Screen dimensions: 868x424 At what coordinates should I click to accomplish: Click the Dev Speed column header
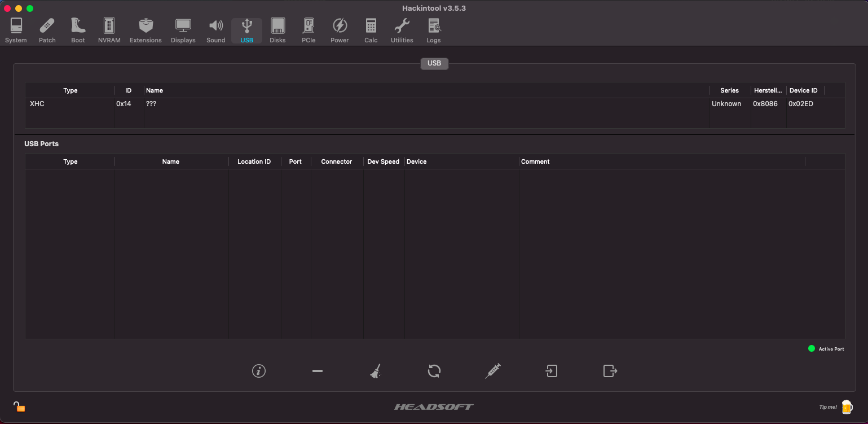(x=384, y=161)
